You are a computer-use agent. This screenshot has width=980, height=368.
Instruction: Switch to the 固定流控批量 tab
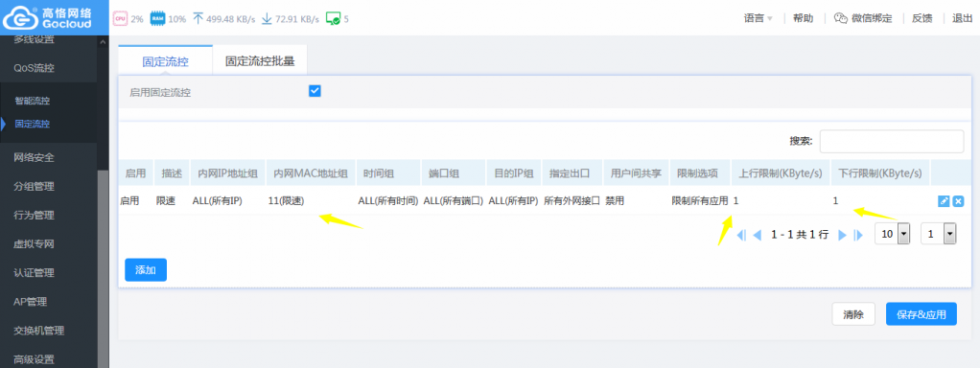point(260,61)
